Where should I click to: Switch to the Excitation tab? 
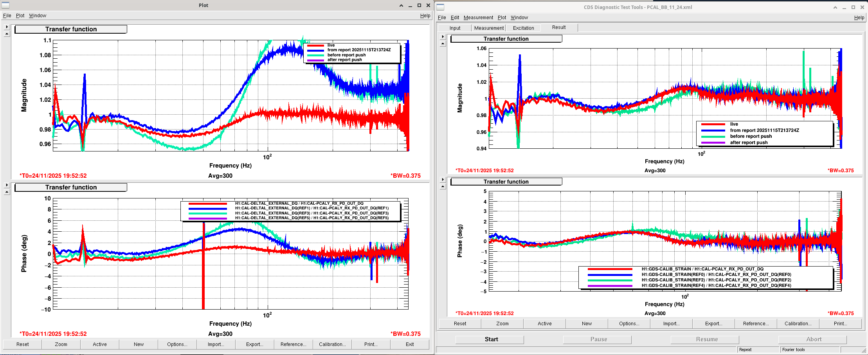tap(523, 28)
